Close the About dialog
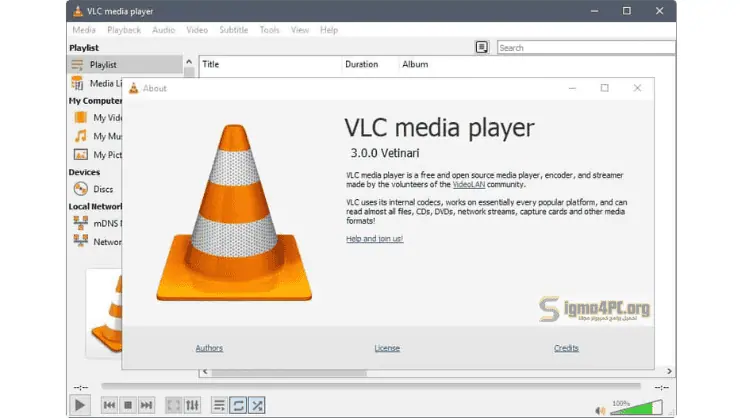The height and width of the screenshot is (418, 743). [637, 88]
